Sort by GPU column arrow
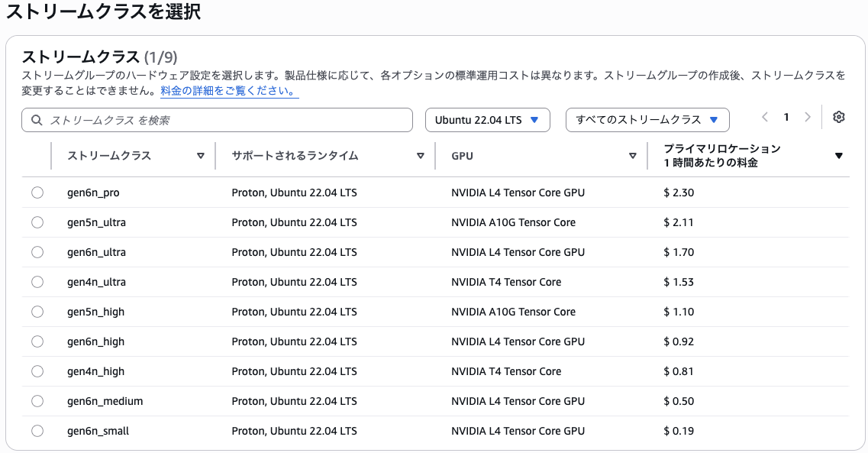The image size is (868, 453). (632, 156)
